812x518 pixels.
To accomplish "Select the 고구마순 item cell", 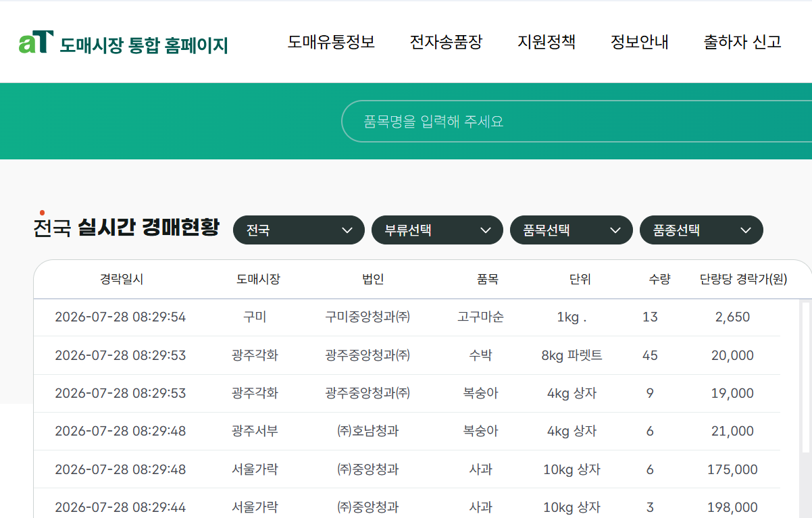I will [x=480, y=317].
